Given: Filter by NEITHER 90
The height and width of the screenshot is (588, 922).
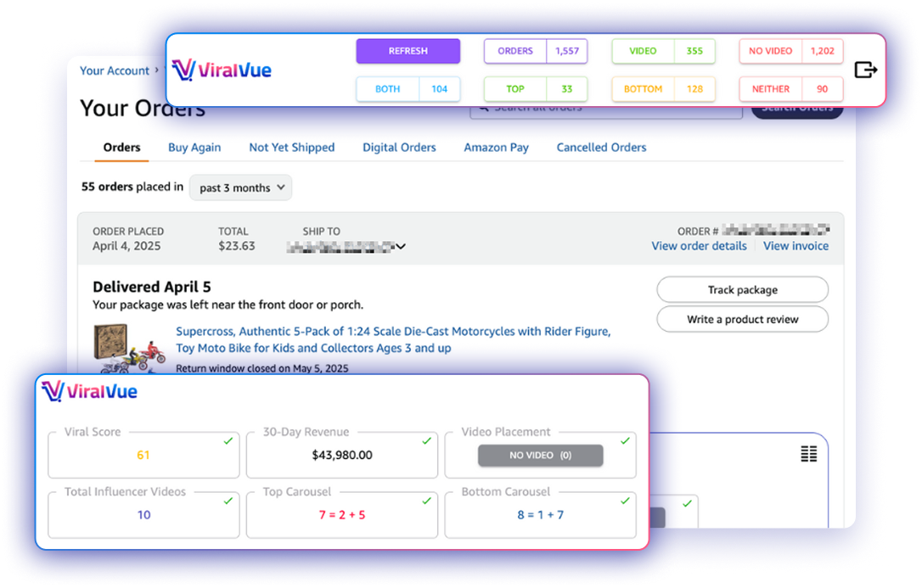Looking at the screenshot, I should [x=791, y=89].
